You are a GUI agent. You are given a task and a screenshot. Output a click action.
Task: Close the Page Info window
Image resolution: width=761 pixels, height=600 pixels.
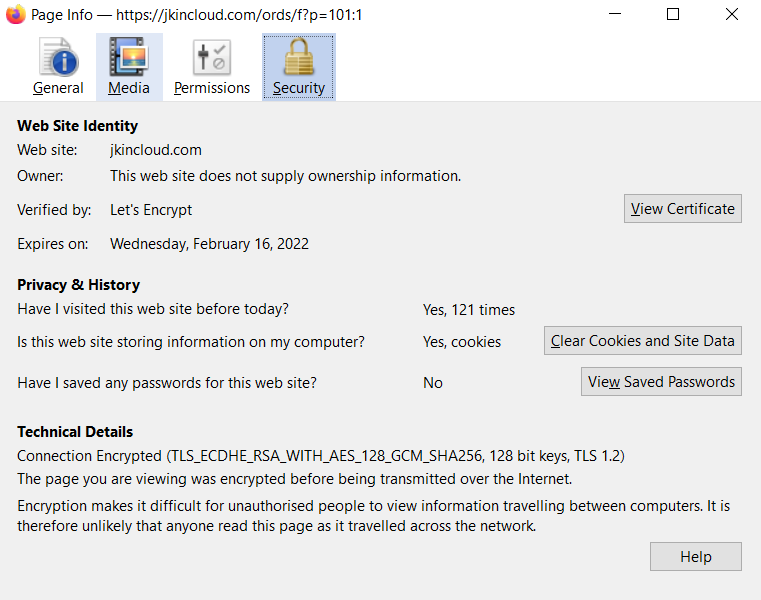tap(732, 15)
